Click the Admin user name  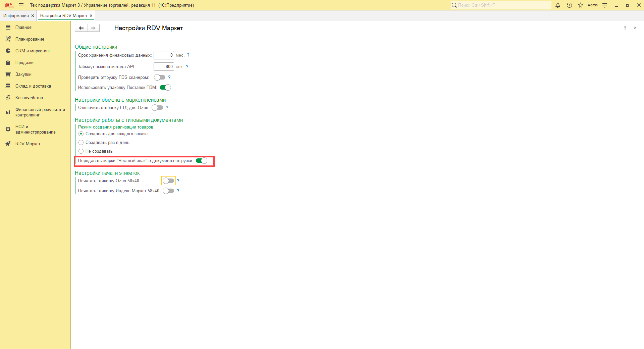[x=593, y=5]
